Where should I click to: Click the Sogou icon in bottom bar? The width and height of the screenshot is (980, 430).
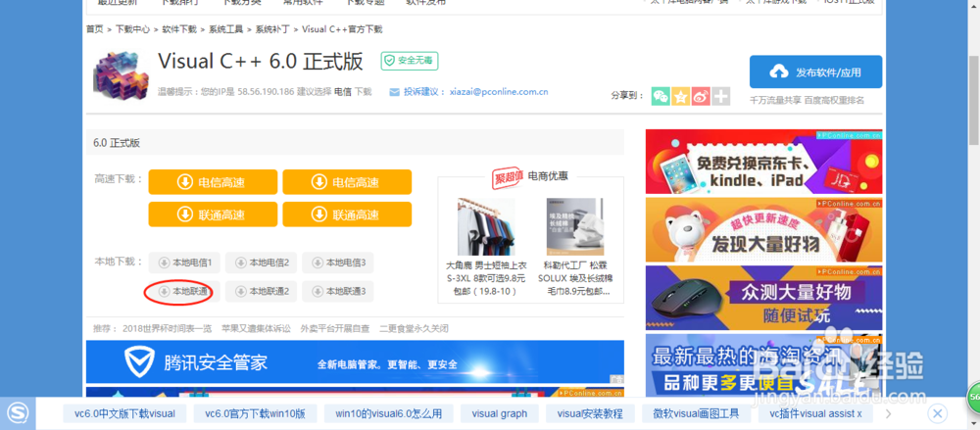point(18,413)
